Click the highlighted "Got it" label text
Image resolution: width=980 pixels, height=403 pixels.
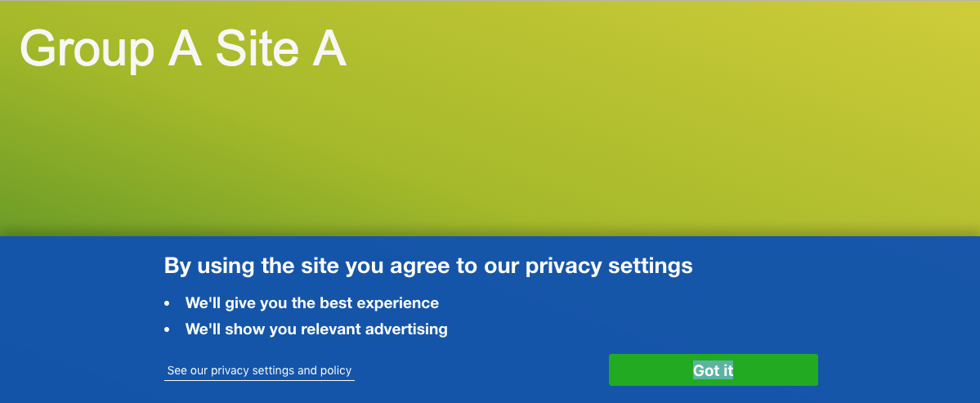coord(713,370)
